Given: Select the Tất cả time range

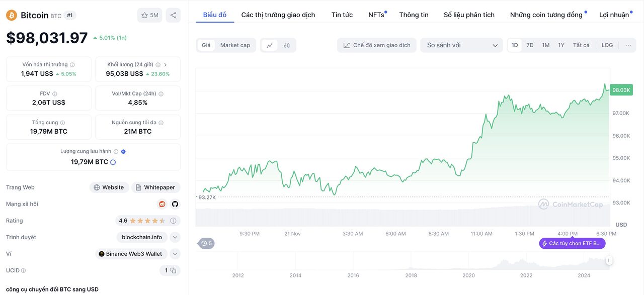Looking at the screenshot, I should click(x=581, y=45).
